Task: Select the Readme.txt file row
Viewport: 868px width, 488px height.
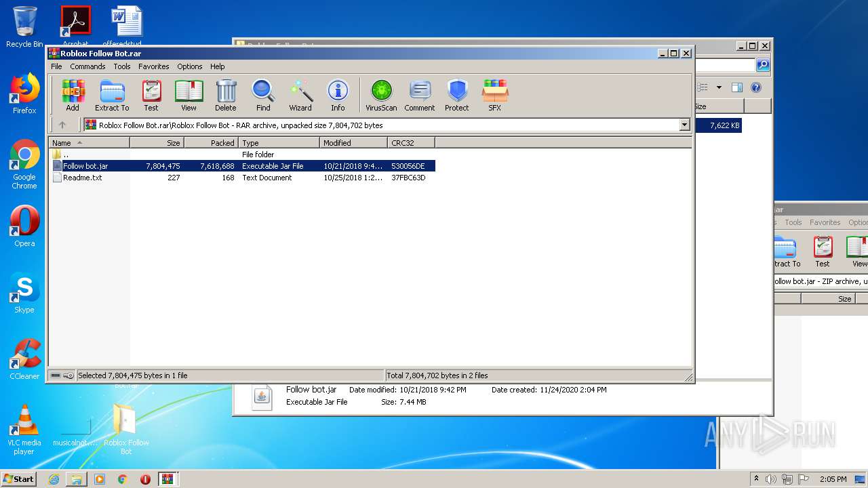Action: [x=242, y=178]
